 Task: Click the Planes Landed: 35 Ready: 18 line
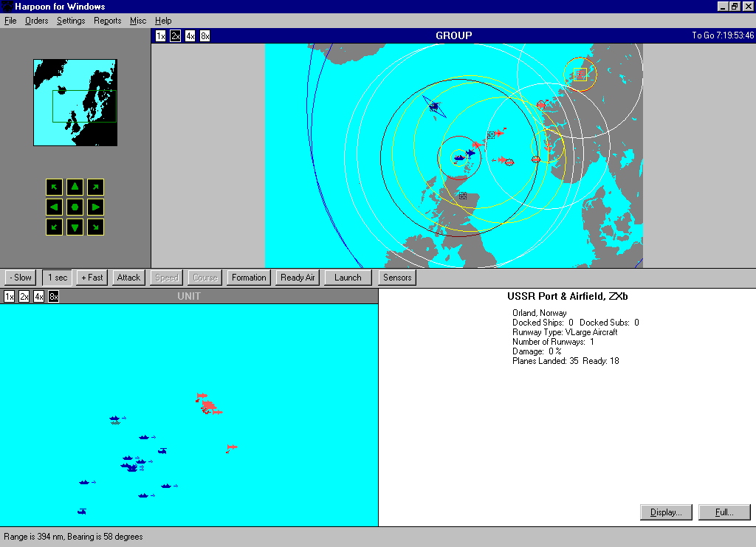pos(566,361)
